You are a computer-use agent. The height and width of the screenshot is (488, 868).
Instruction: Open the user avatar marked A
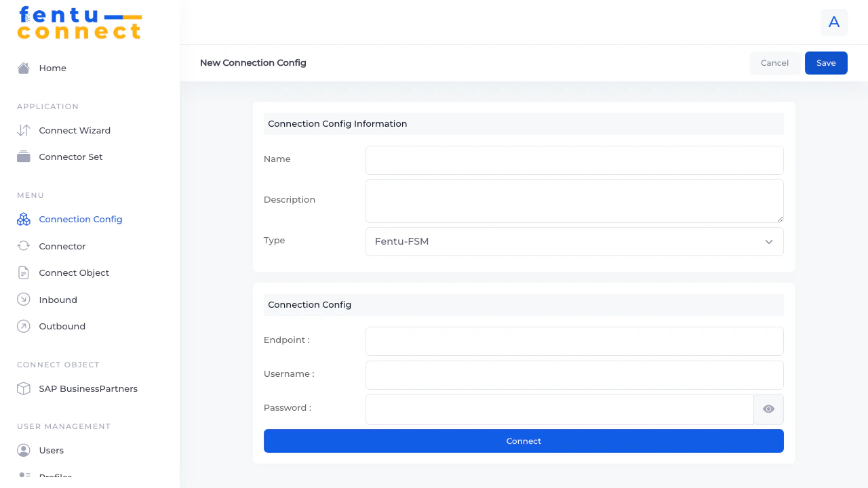click(x=834, y=22)
